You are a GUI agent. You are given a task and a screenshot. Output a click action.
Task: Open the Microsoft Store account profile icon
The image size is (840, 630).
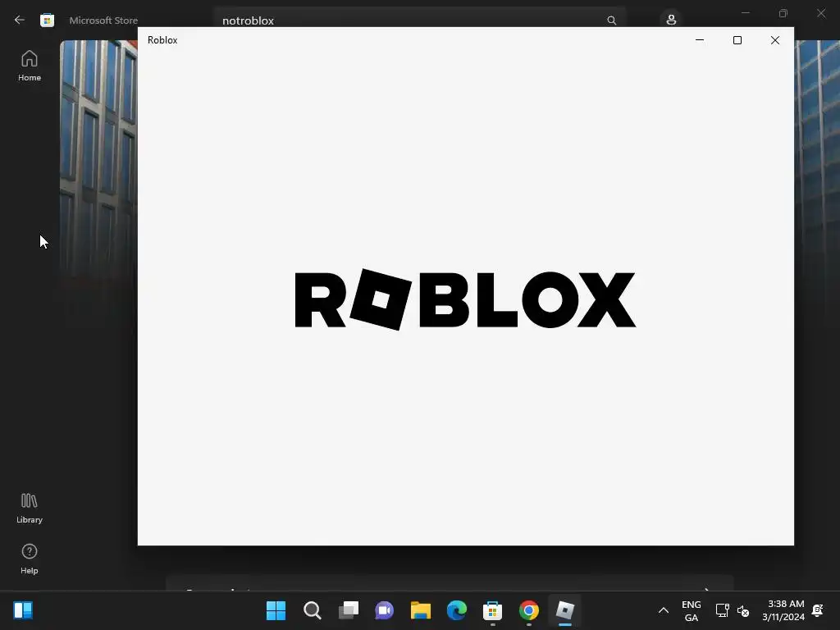click(x=671, y=20)
